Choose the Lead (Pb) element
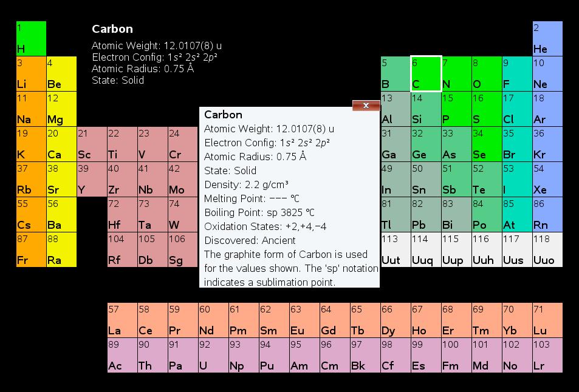Screen dimensions: 579x392 pyautogui.click(x=426, y=214)
